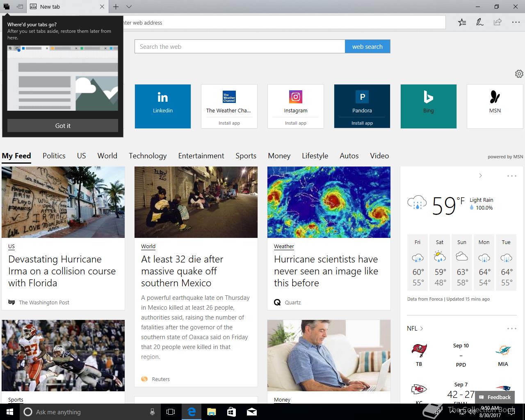Open Edge Settings and more menu
Screen dimensions: 525x420
pyautogui.click(x=516, y=22)
